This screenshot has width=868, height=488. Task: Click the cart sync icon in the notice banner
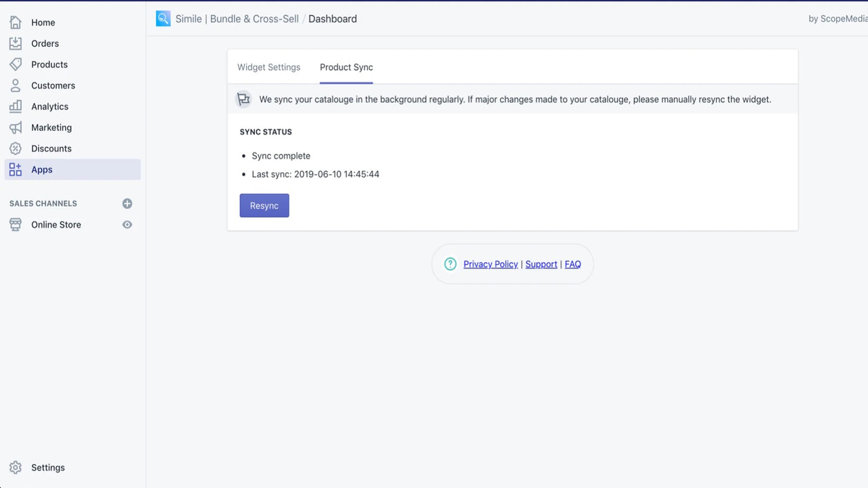[243, 99]
